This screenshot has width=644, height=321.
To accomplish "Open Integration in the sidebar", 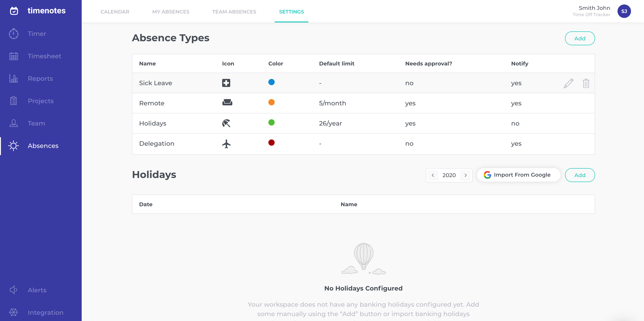I will [x=46, y=312].
